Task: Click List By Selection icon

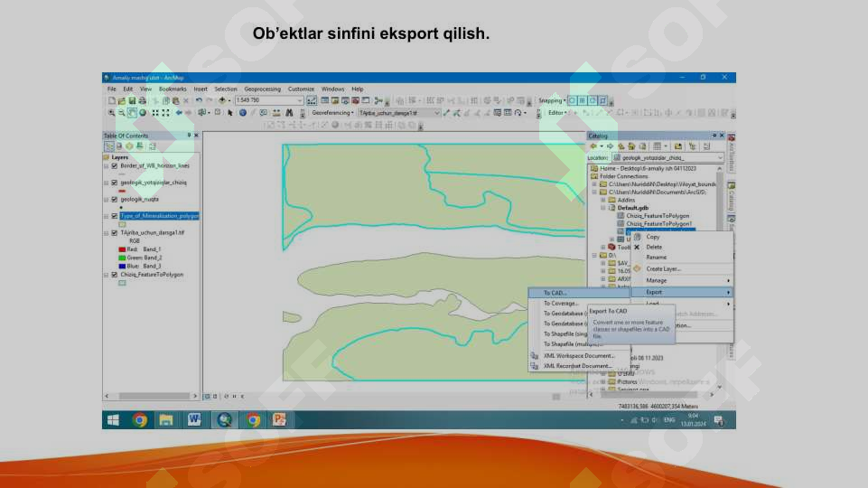Action: click(x=139, y=146)
